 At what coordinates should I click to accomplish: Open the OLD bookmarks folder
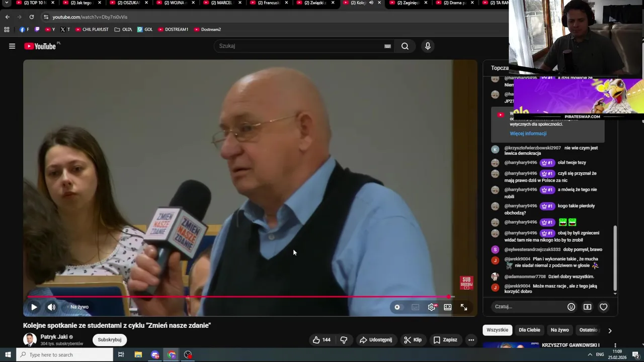123,30
